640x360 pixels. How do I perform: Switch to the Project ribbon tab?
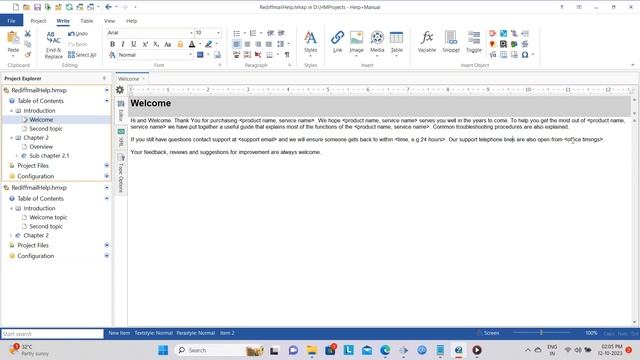click(38, 21)
